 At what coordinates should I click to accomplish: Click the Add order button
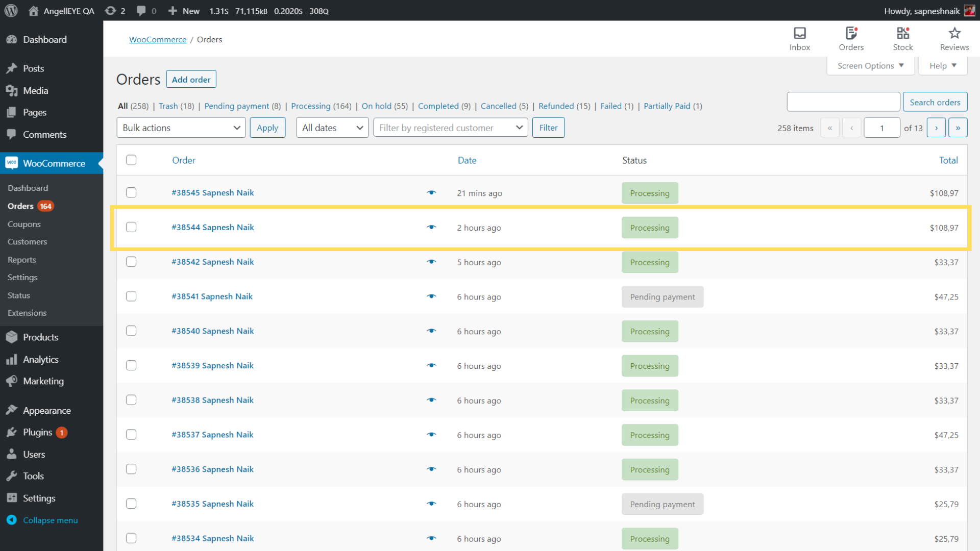tap(191, 79)
